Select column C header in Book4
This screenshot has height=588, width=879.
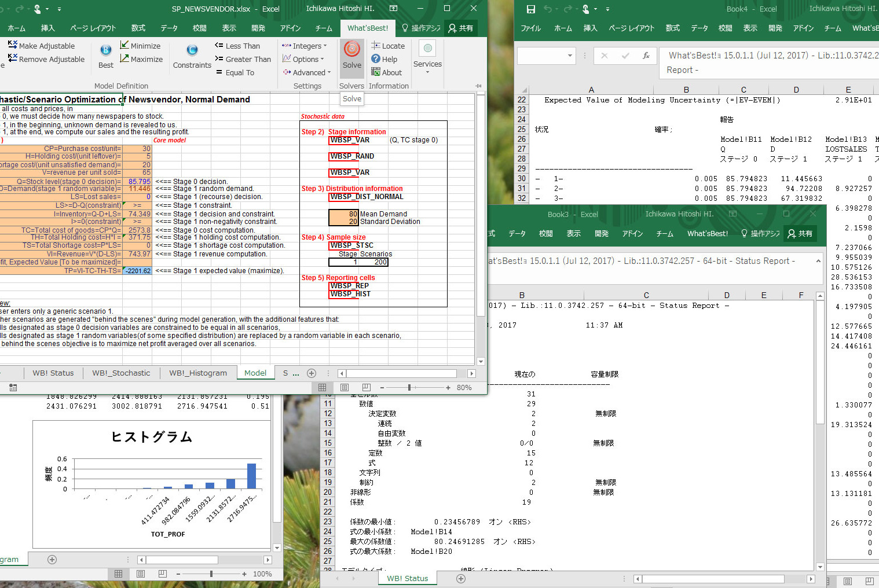click(x=744, y=90)
